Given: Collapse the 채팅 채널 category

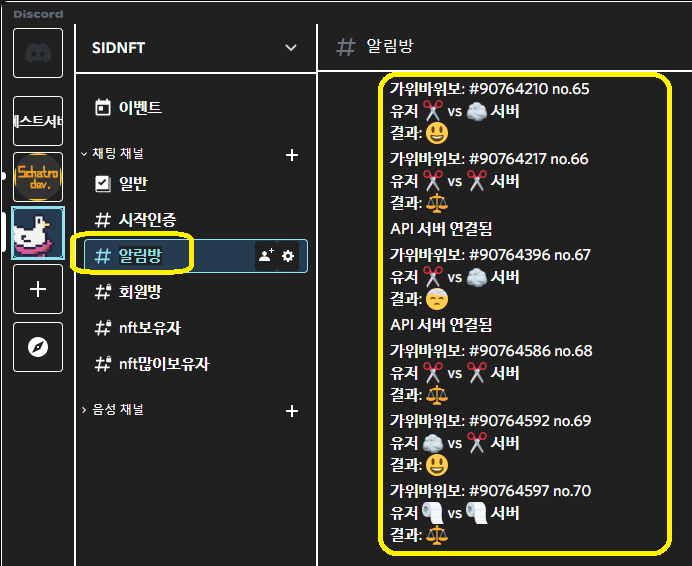Looking at the screenshot, I should pyautogui.click(x=113, y=154).
